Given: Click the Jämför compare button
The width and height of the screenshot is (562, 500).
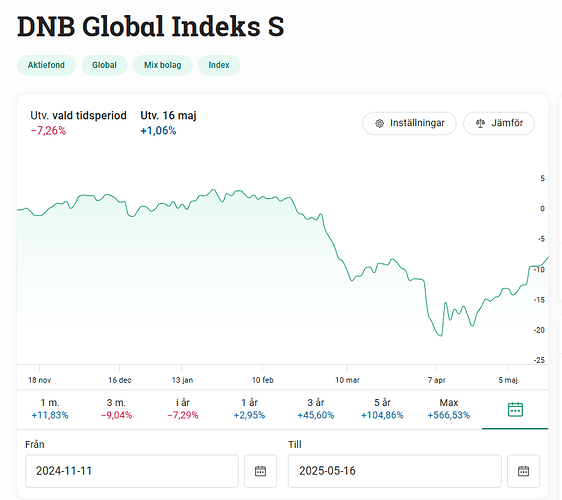Looking at the screenshot, I should point(499,123).
